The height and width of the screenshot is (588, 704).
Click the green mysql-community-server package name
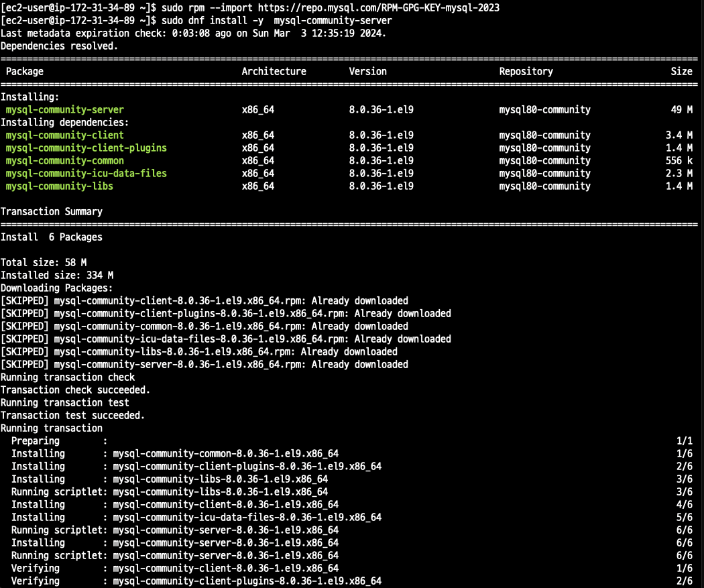click(64, 109)
